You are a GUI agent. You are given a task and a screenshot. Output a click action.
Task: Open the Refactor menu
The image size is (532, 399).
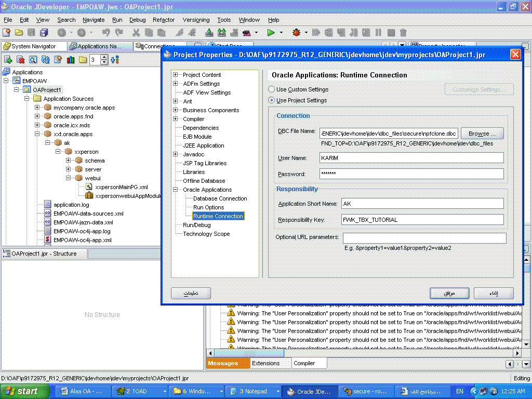[164, 20]
